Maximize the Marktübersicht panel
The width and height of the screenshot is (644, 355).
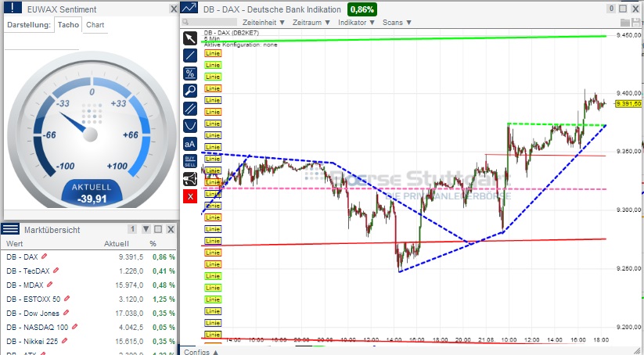(x=159, y=229)
